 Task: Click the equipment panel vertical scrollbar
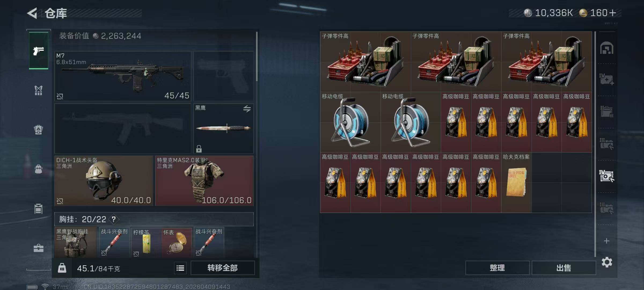pyautogui.click(x=257, y=56)
